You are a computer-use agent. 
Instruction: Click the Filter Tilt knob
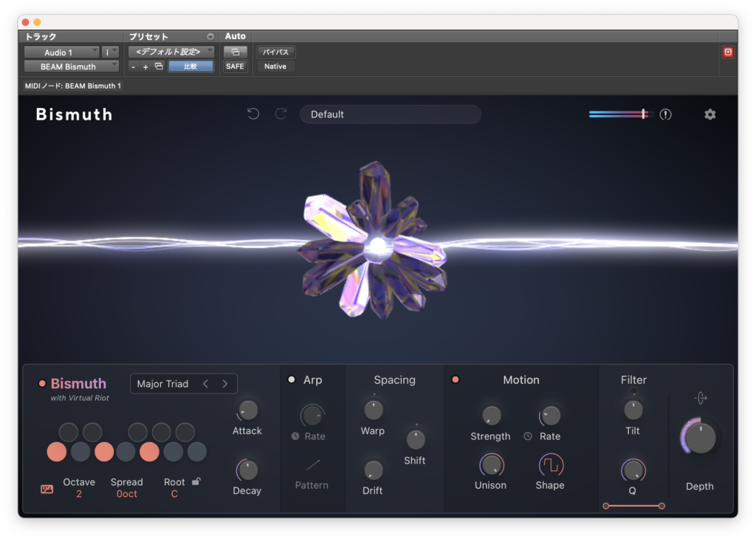633,410
